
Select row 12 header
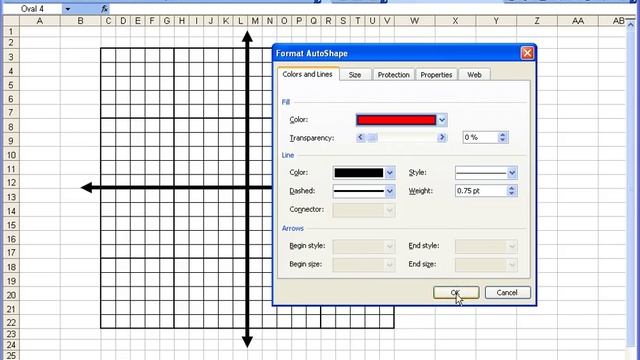coord(11,182)
